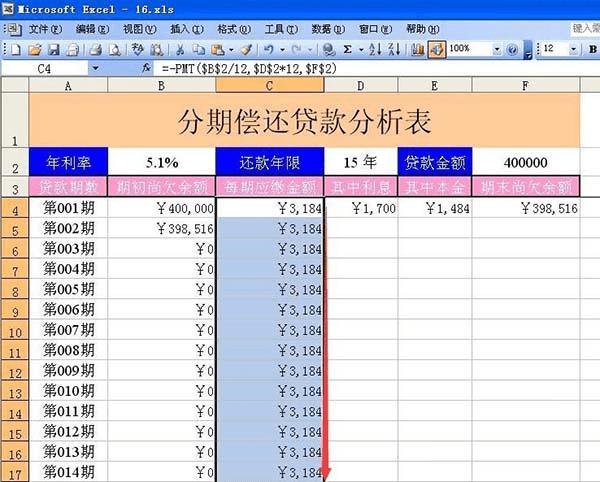Select column F header
Screen dimensions: 600x482
pyautogui.click(x=526, y=86)
